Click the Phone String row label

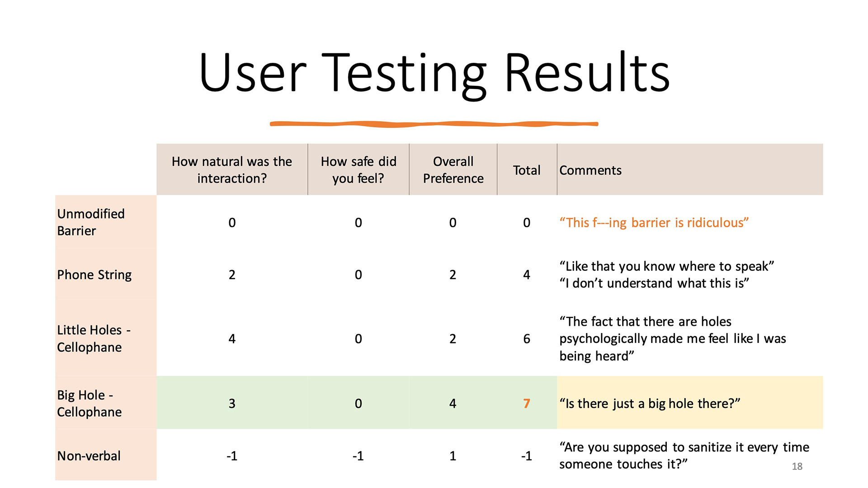[x=94, y=275]
